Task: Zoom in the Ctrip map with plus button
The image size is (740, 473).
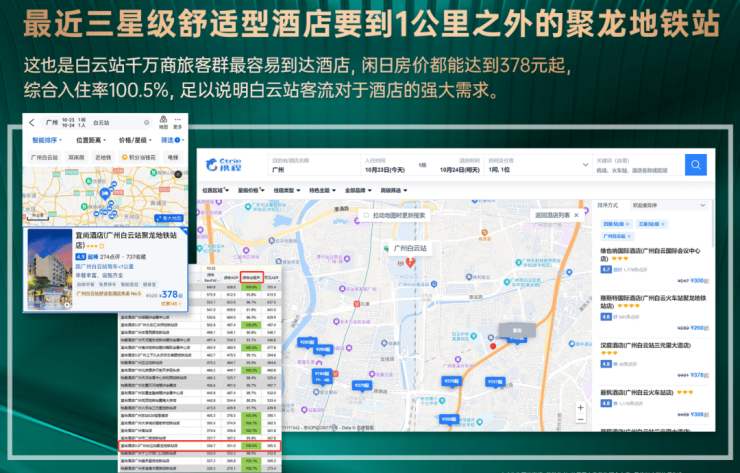Action: click(580, 407)
